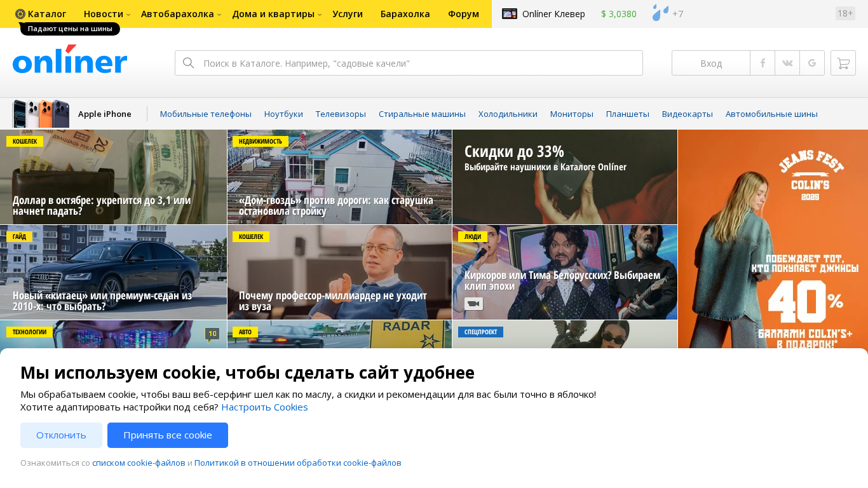Image resolution: width=868 pixels, height=488 pixels.
Task: Go to Стиральные машины category
Action: (x=422, y=114)
